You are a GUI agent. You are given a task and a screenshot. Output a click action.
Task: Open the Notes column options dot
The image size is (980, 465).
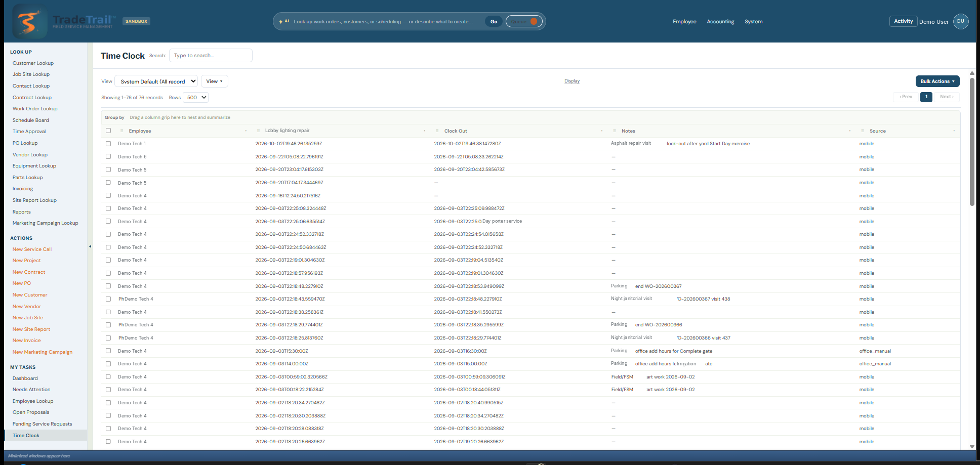tap(850, 131)
